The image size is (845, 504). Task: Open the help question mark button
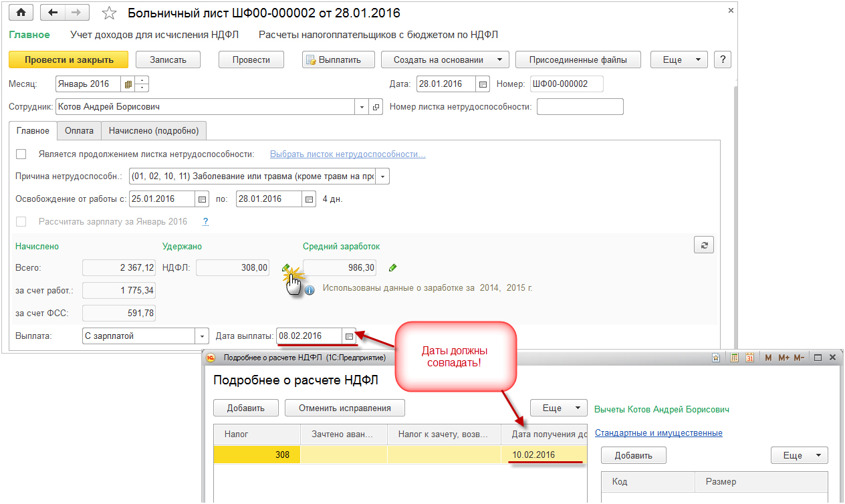tap(722, 59)
